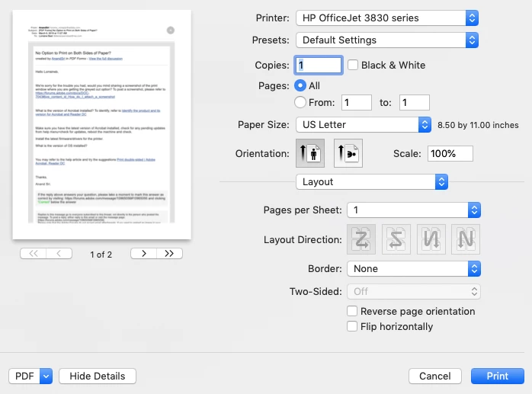Cancel the print dialog
The image size is (532, 394).
(435, 376)
